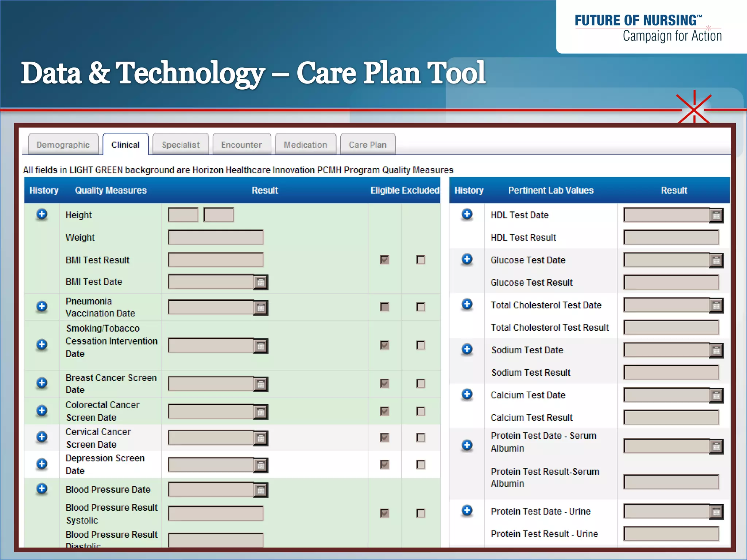Check Excluded box for Pneumonia Vaccination Date
747x560 pixels.
(x=421, y=307)
